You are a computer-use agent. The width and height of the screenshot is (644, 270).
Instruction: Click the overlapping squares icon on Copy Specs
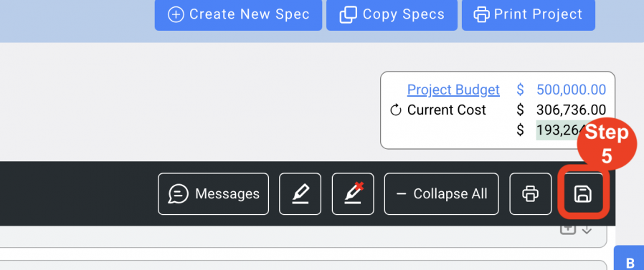coord(348,14)
